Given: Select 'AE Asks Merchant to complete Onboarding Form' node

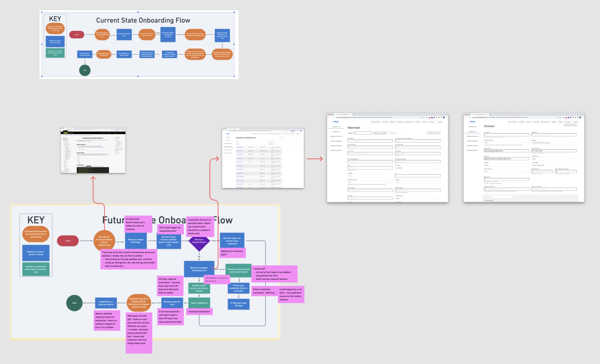Looking at the screenshot, I should (x=102, y=35).
